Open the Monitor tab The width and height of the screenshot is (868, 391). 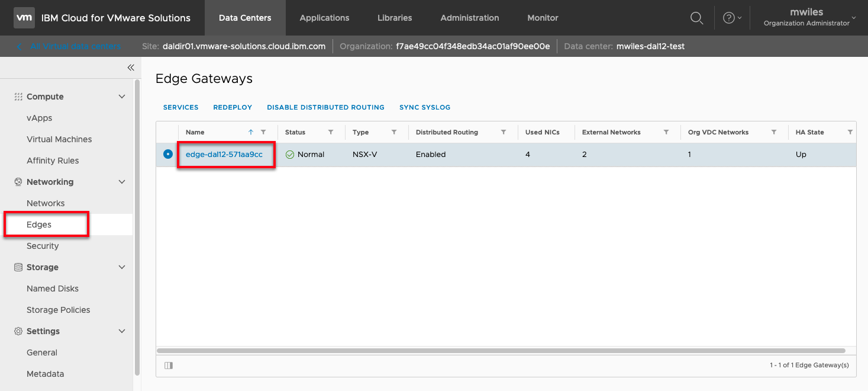tap(543, 18)
